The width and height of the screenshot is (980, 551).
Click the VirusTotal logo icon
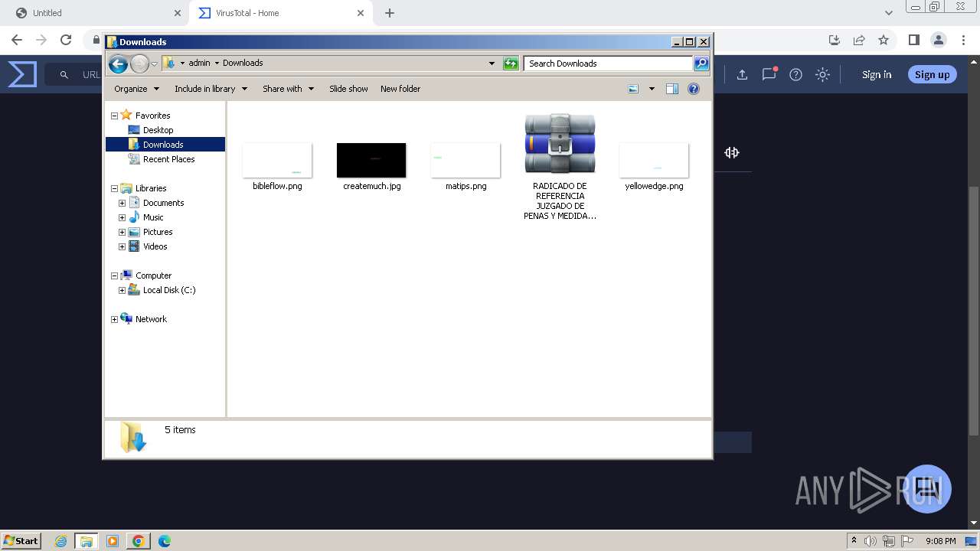(22, 74)
